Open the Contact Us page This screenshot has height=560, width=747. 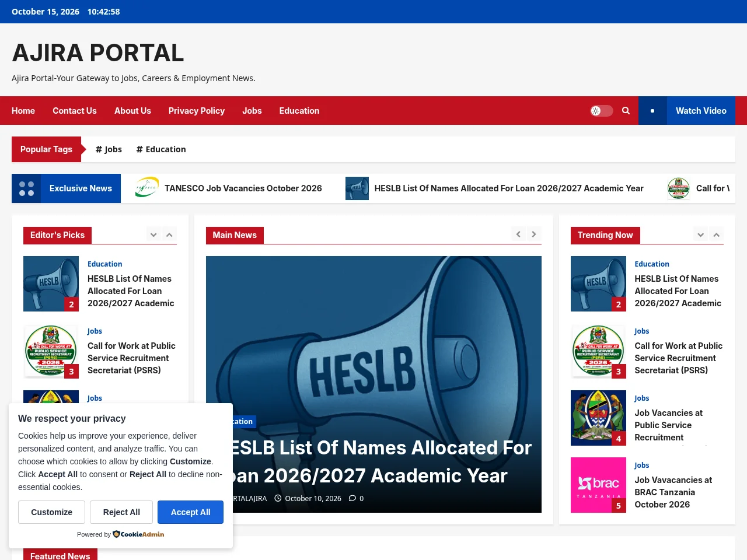point(75,111)
